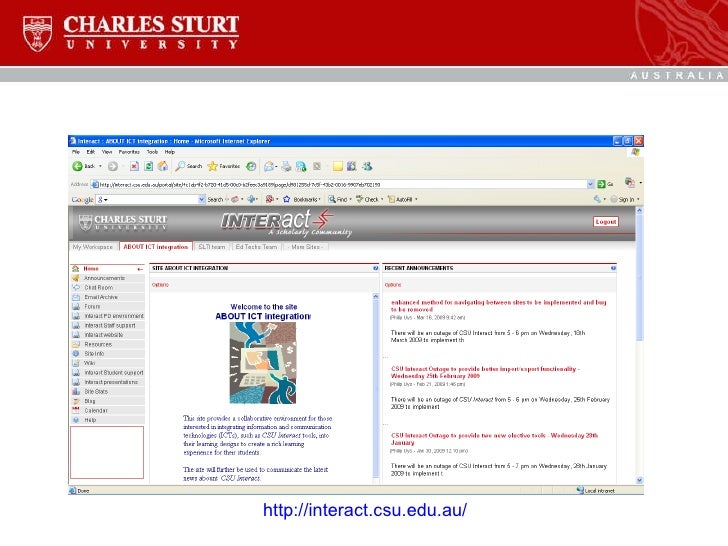The width and height of the screenshot is (728, 546).
Task: Click the ICT integration collage image
Action: 263,363
